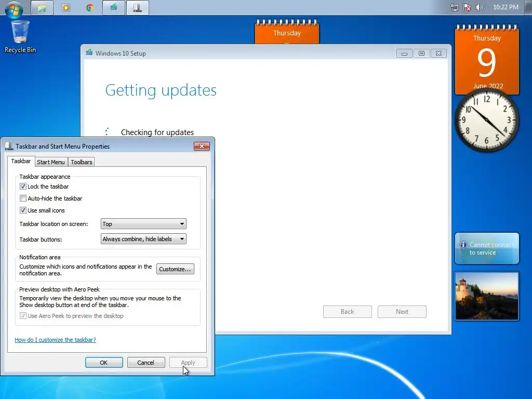
Task: Click the Apply button
Action: coord(188,362)
